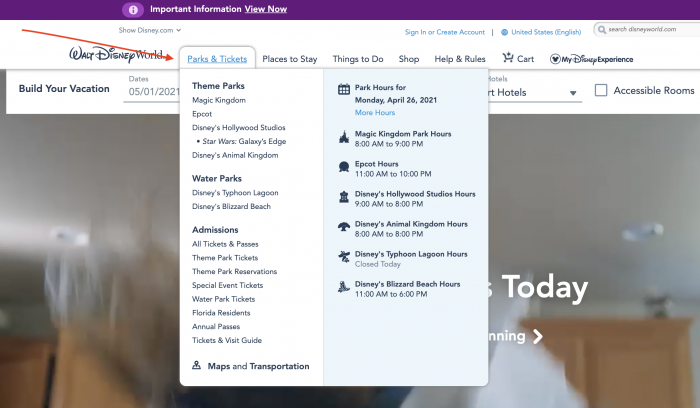The width and height of the screenshot is (700, 408).
Task: Click Disney's Hollywood Studios Hours entry
Action: pos(415,199)
